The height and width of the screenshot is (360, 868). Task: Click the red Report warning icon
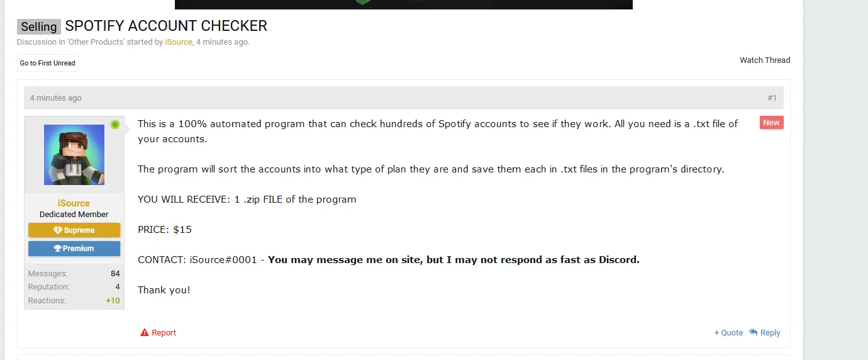pos(145,333)
